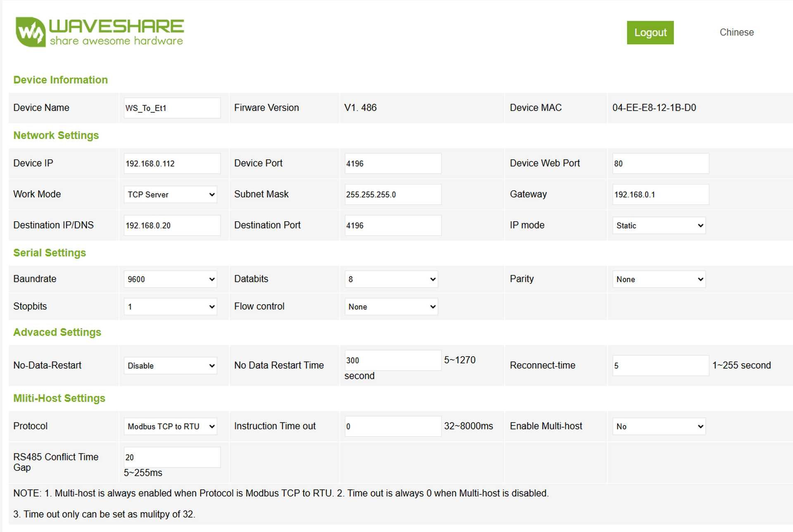Open the Enable Multi-host dropdown
Viewport: 793px width, 532px height.
click(x=659, y=426)
